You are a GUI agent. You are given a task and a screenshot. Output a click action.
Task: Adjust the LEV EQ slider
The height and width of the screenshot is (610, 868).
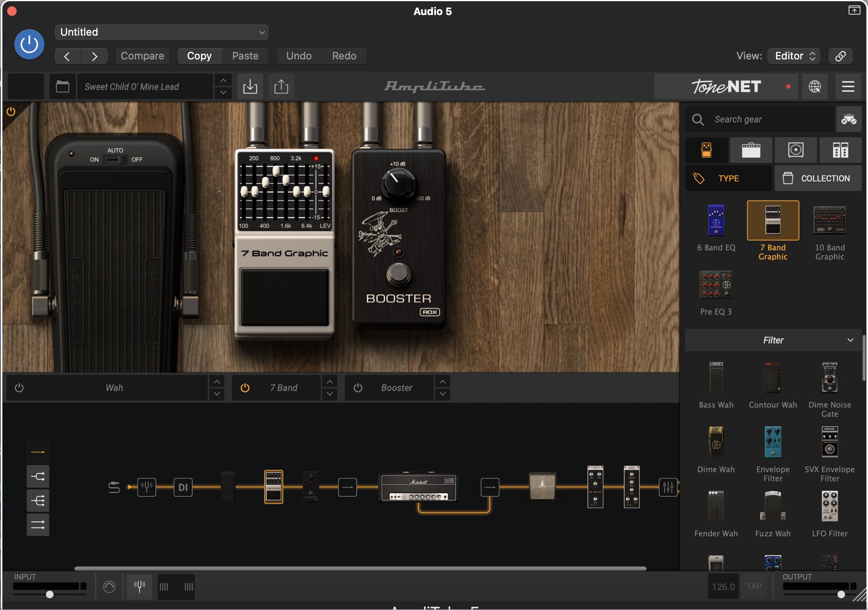point(326,191)
